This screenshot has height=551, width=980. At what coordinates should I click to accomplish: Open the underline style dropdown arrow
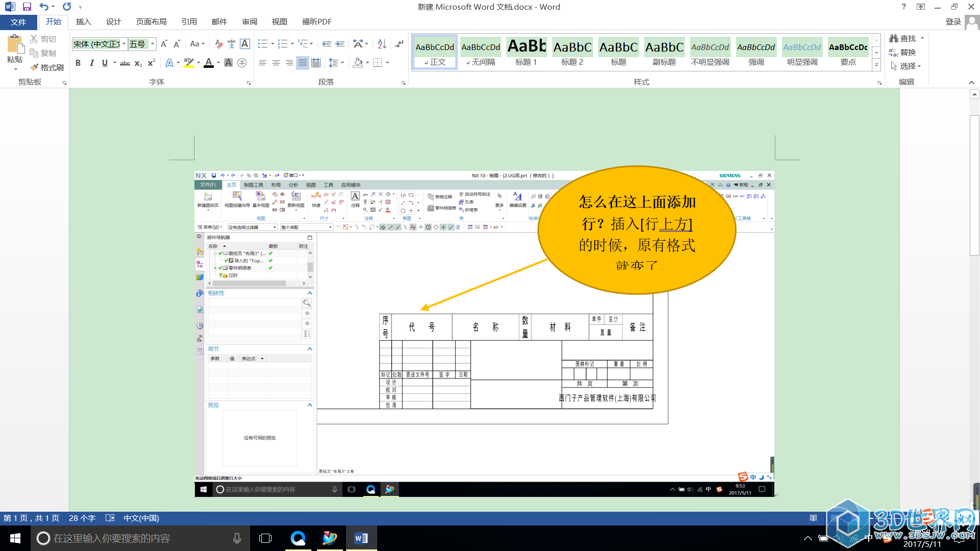point(114,63)
